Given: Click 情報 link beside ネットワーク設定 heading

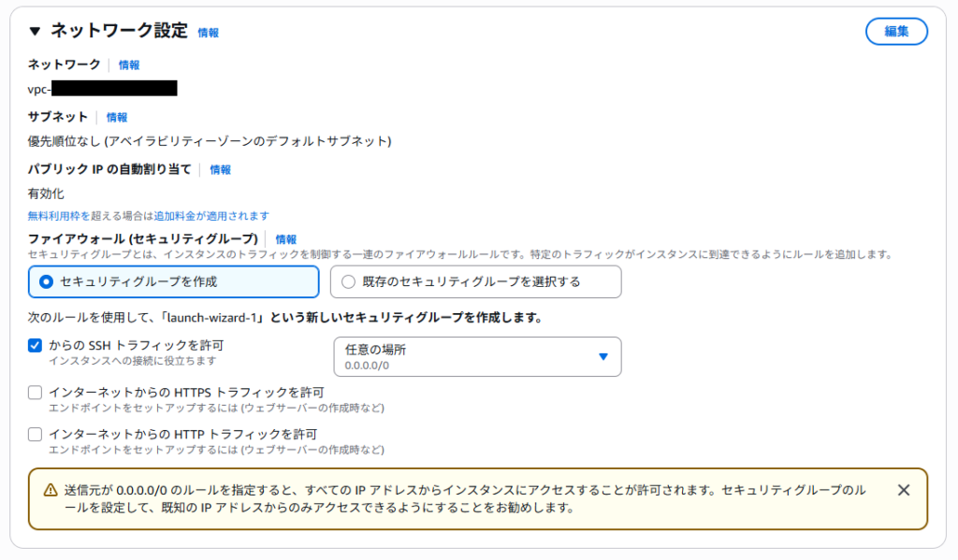Looking at the screenshot, I should point(208,33).
